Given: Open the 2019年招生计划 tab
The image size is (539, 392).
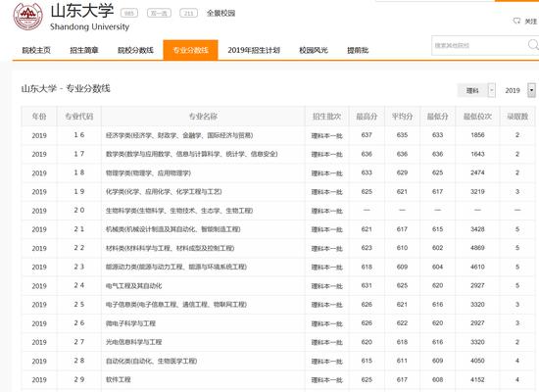Looking at the screenshot, I should [254, 50].
